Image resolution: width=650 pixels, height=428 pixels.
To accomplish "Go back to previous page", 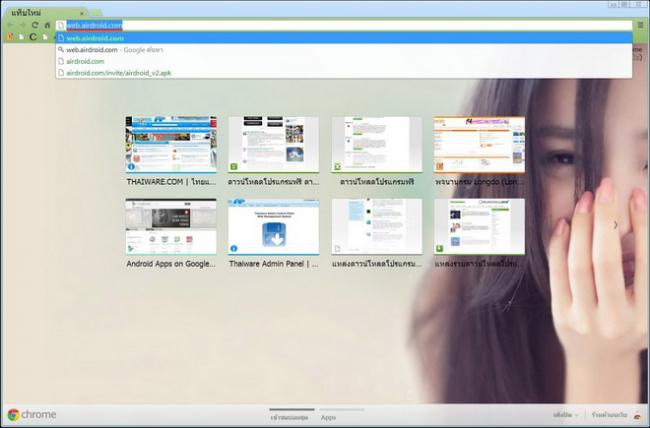I will pos(10,25).
